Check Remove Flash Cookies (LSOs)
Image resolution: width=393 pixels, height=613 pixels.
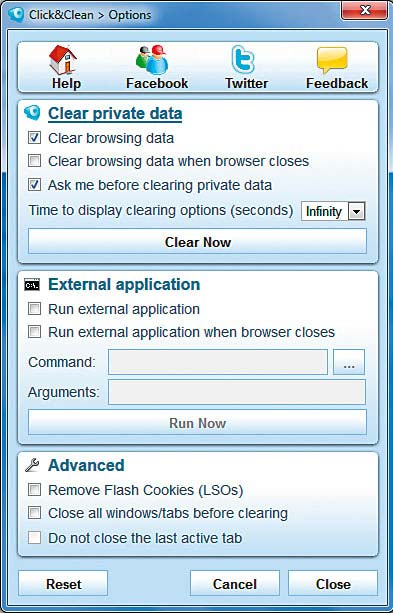click(x=34, y=489)
